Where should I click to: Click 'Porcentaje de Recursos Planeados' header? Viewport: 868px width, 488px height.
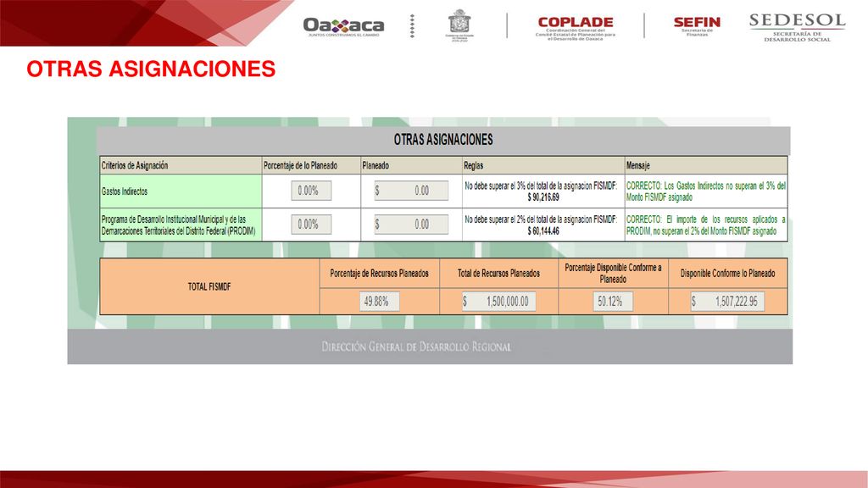(x=379, y=274)
